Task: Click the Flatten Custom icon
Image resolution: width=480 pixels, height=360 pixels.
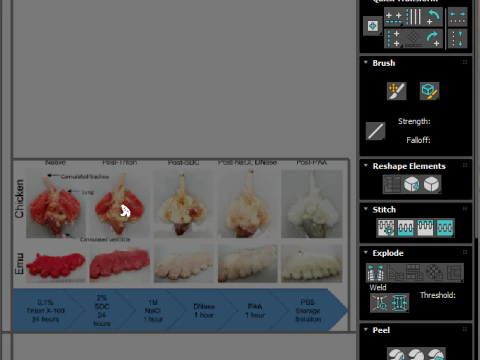Action: [x=454, y=272]
